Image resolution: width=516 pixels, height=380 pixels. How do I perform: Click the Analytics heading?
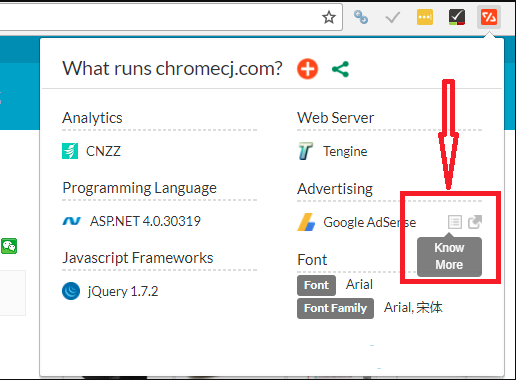[x=92, y=118]
